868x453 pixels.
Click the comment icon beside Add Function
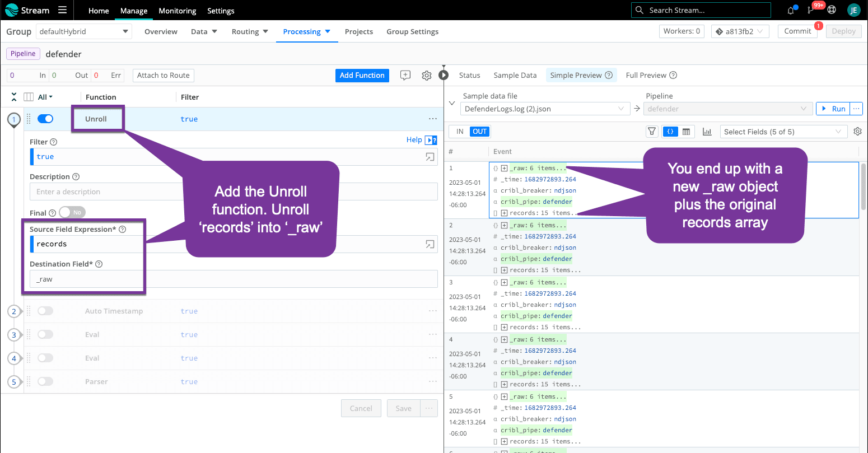(x=405, y=76)
